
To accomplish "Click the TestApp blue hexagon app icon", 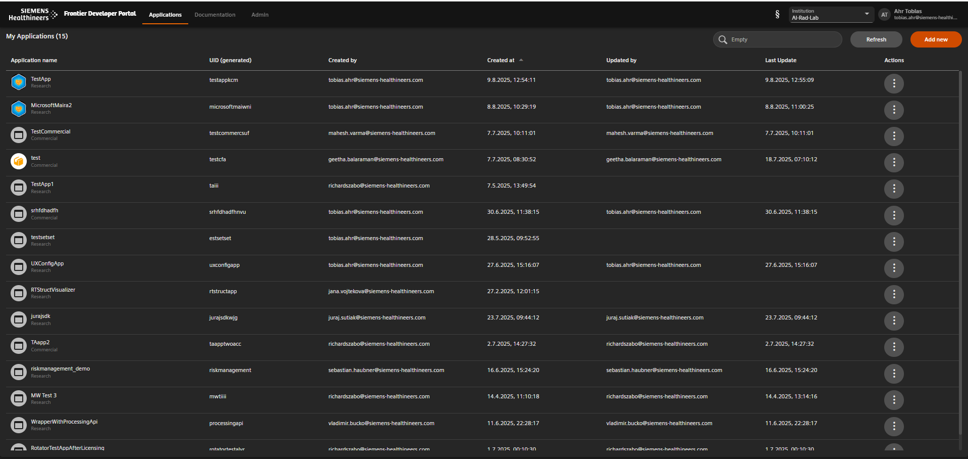I will coord(19,82).
